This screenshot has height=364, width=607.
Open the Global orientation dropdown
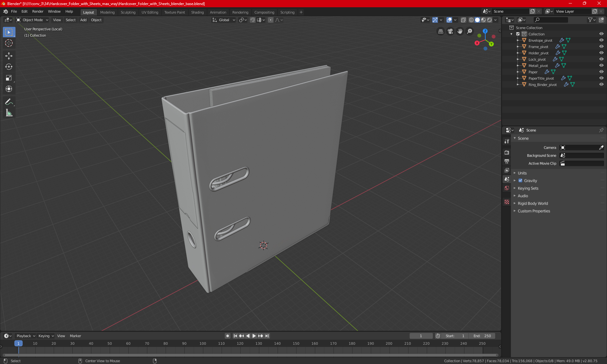(x=224, y=20)
